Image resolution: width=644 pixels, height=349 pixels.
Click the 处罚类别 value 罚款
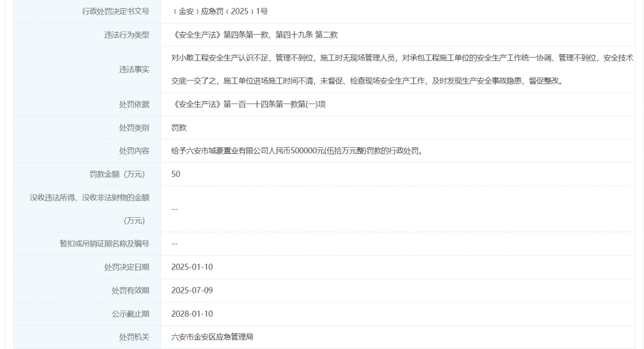179,128
